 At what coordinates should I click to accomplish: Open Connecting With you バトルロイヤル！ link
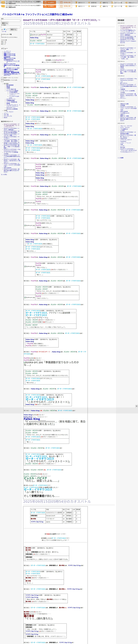point(12,74)
